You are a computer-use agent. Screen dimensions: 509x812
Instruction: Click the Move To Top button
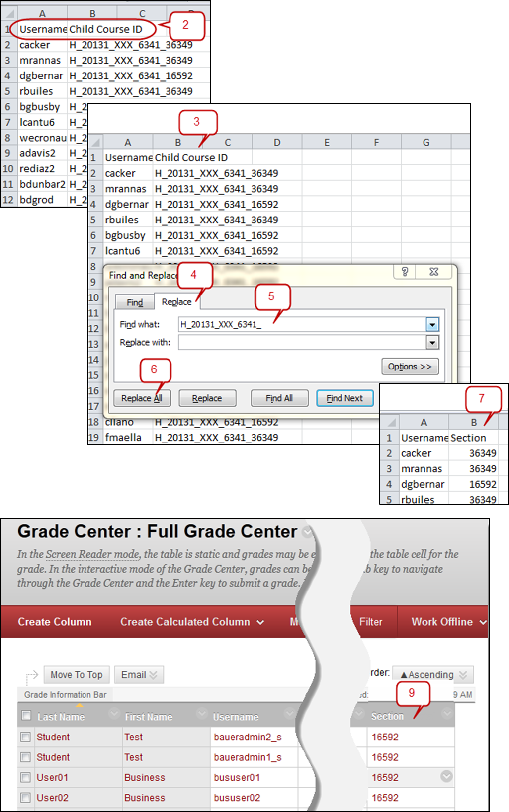click(76, 675)
